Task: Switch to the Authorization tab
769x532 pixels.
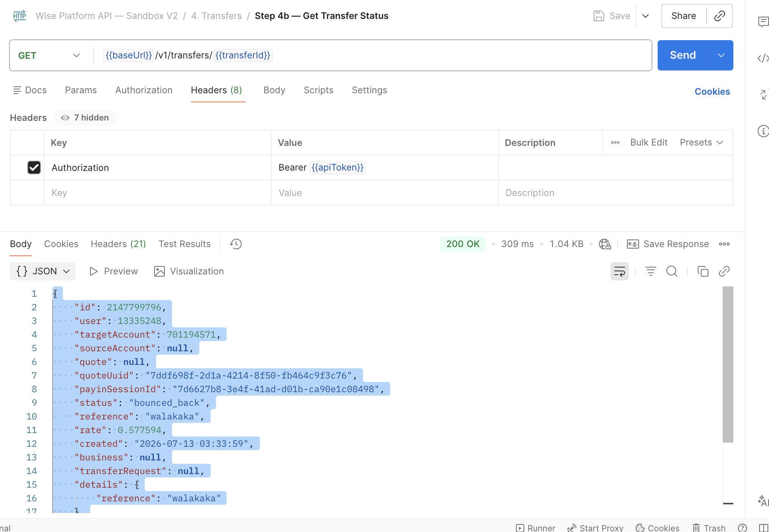Action: click(x=144, y=90)
